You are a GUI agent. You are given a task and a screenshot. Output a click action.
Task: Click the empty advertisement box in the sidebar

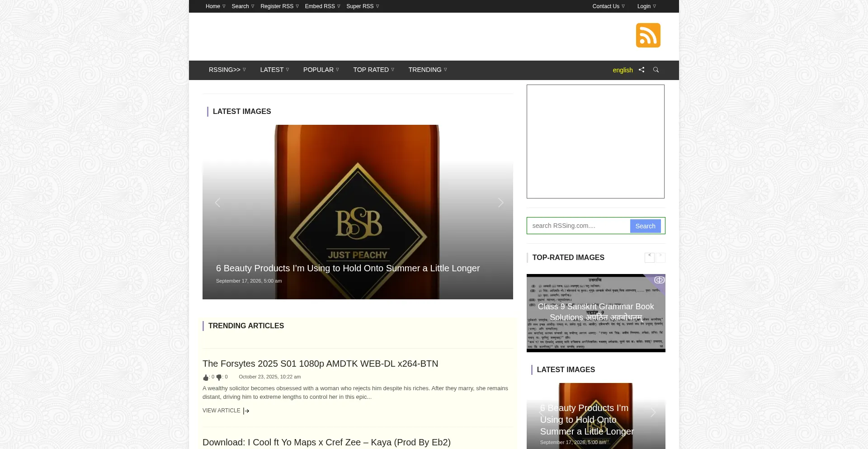(x=595, y=142)
